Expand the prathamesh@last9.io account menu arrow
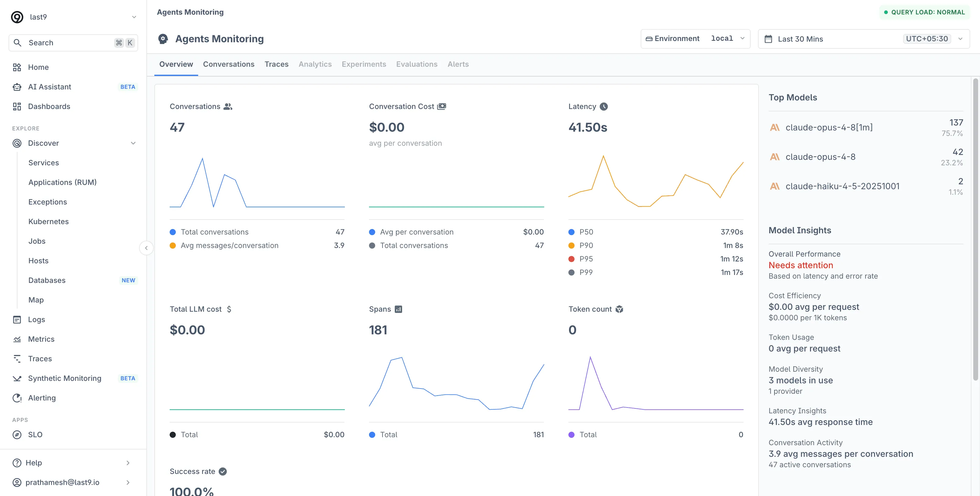Screen dimensions: 980x496 pyautogui.click(x=128, y=482)
